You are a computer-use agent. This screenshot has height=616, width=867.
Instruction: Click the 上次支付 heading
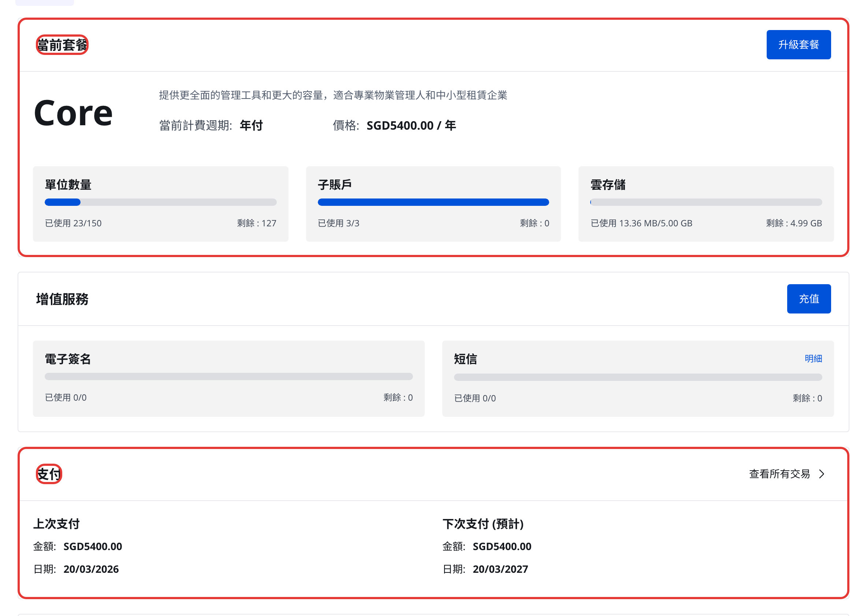[x=56, y=524]
